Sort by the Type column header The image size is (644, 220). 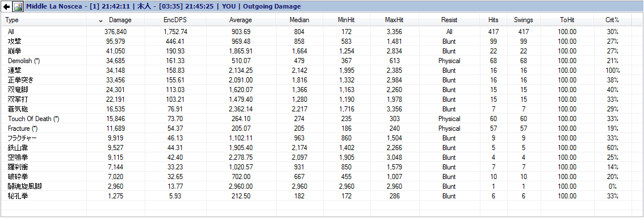[44, 20]
